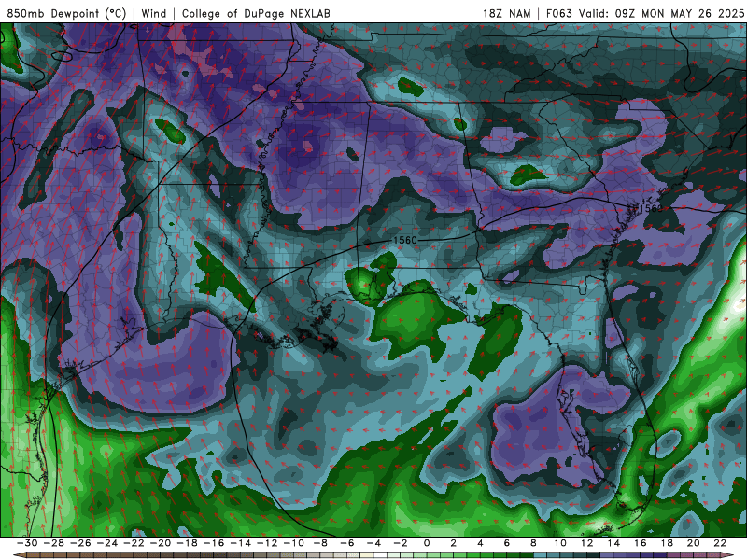Screen dimensions: 747x560
Task: Click the '-22' colorbar scale label
Action: [134, 543]
